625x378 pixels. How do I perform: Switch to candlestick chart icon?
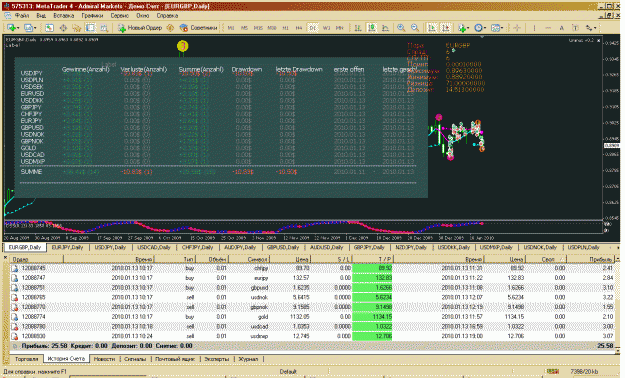pos(371,28)
